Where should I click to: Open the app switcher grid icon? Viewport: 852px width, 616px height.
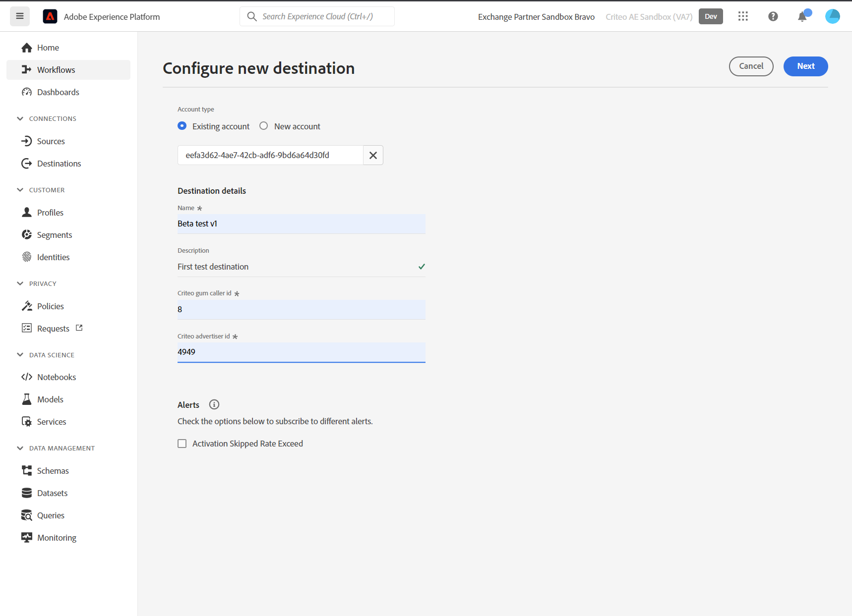[x=743, y=16]
